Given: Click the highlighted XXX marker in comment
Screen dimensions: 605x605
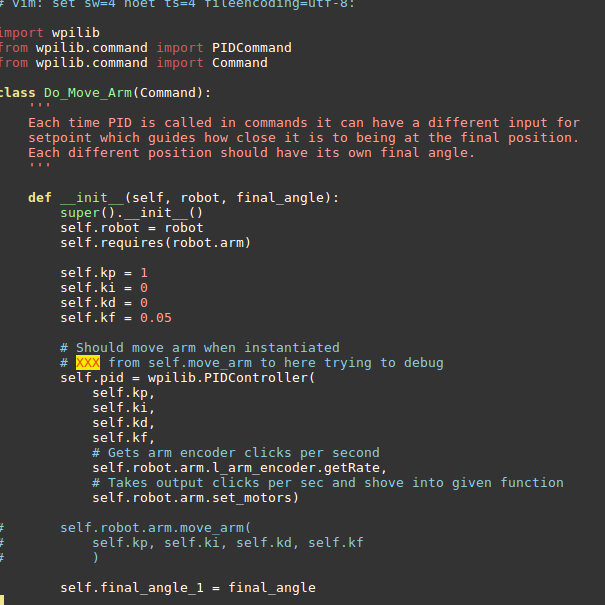Looking at the screenshot, I should [x=88, y=363].
